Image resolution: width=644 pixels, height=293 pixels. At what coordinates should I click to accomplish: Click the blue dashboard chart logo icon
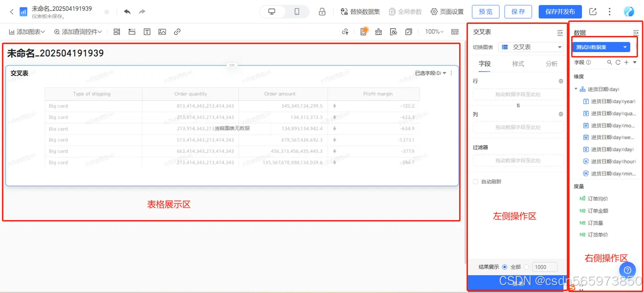[23, 12]
